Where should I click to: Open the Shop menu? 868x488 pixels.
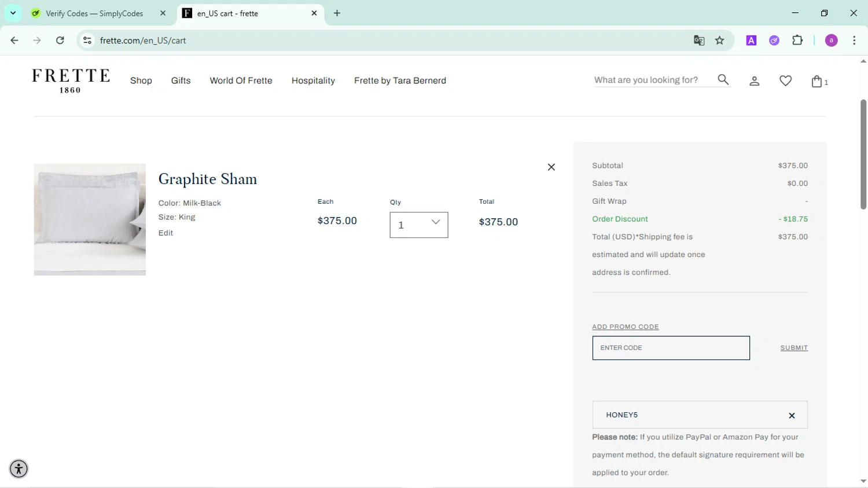141,81
